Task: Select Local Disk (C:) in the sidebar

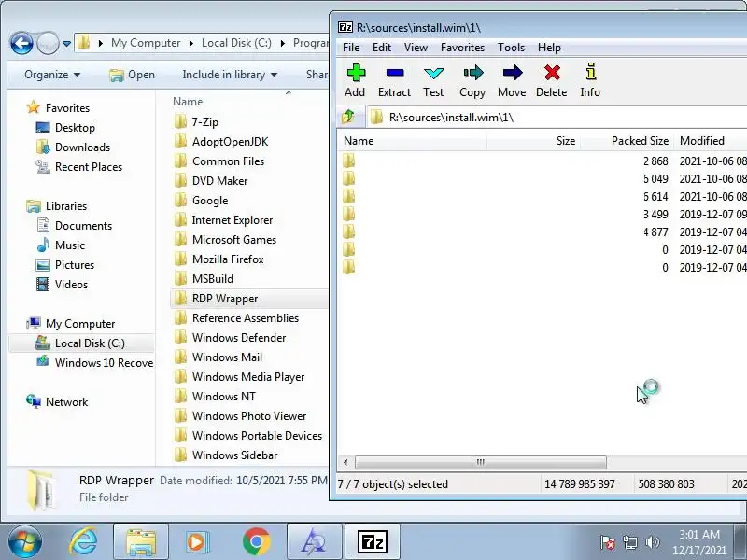Action: (81, 343)
